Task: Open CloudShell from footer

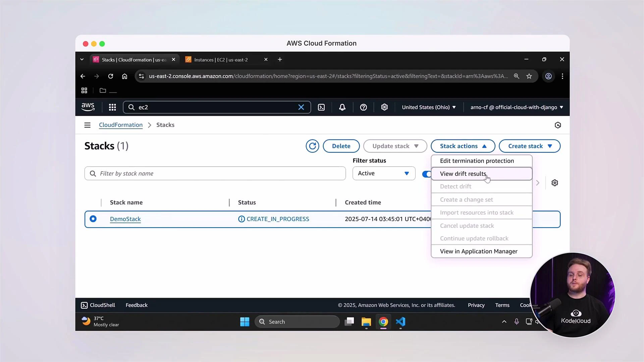Action: (x=98, y=305)
